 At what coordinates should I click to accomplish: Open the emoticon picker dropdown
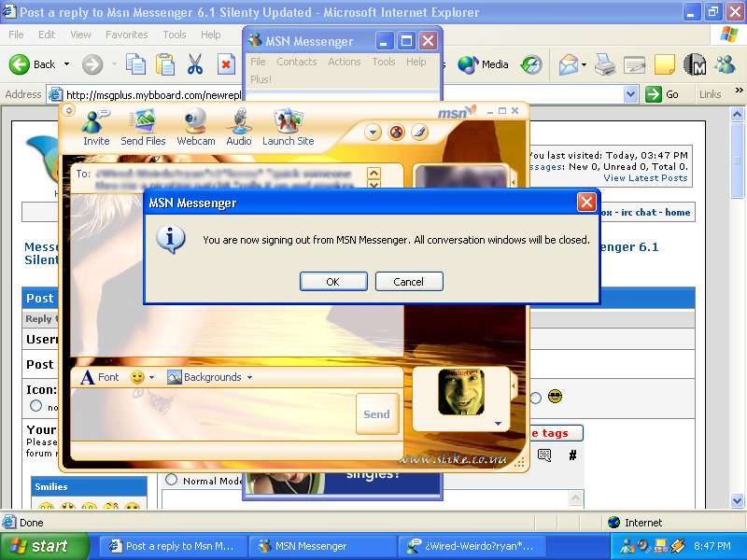[x=143, y=377]
